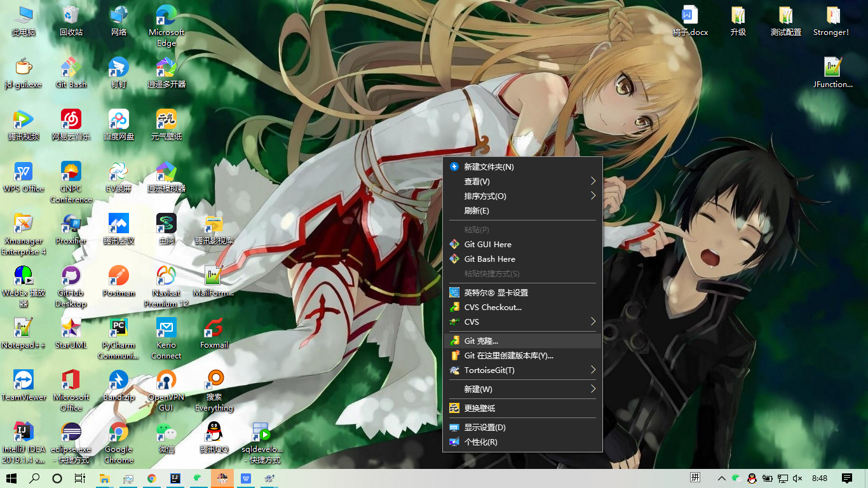868x488 pixels.
Task: Select the Proxifier desktop shortcut
Action: (71, 229)
